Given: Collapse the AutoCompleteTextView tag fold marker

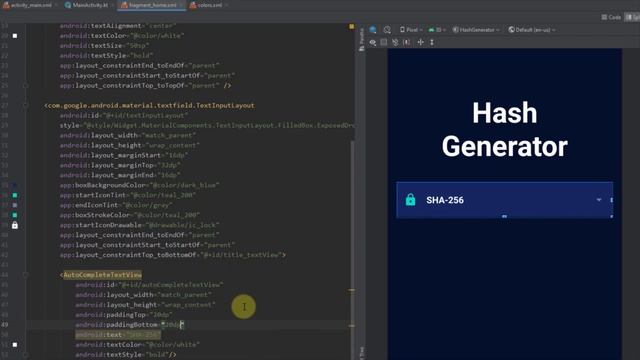Looking at the screenshot, I should 26,275.
